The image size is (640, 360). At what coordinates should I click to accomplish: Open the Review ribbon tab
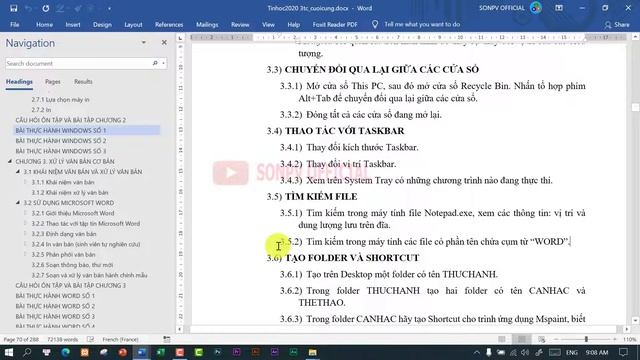240,24
